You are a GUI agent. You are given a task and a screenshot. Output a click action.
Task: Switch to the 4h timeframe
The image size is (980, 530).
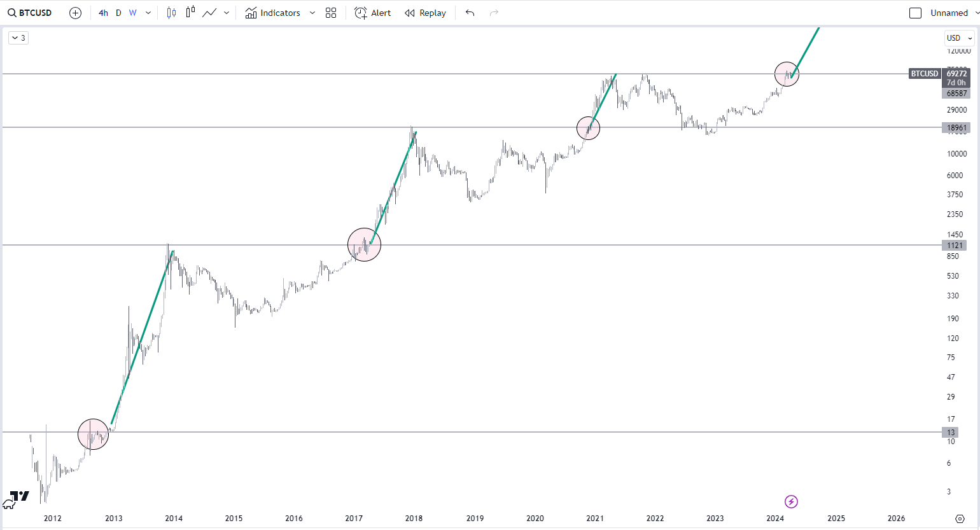(103, 13)
